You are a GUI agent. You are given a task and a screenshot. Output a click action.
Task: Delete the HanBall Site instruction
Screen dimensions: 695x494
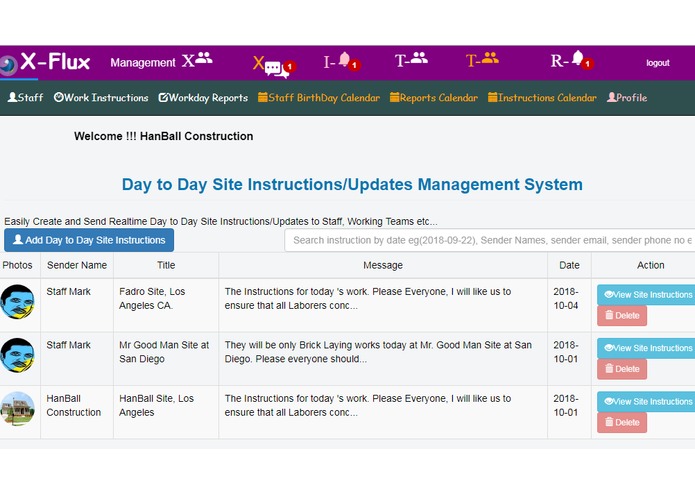[622, 423]
